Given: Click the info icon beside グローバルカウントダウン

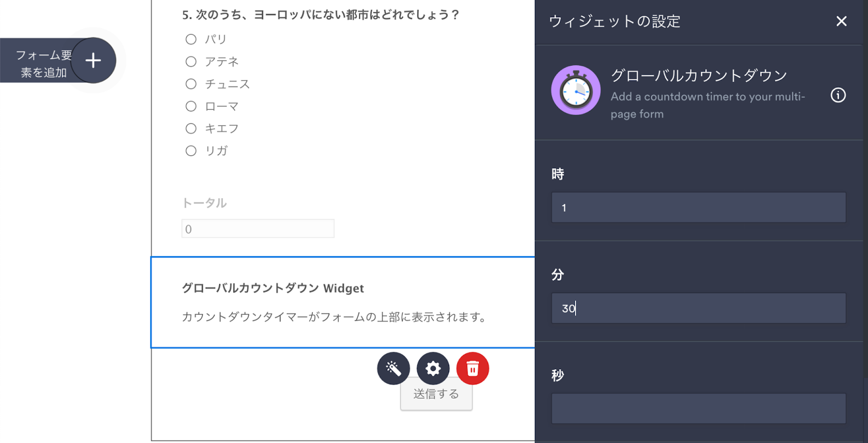Looking at the screenshot, I should (838, 96).
